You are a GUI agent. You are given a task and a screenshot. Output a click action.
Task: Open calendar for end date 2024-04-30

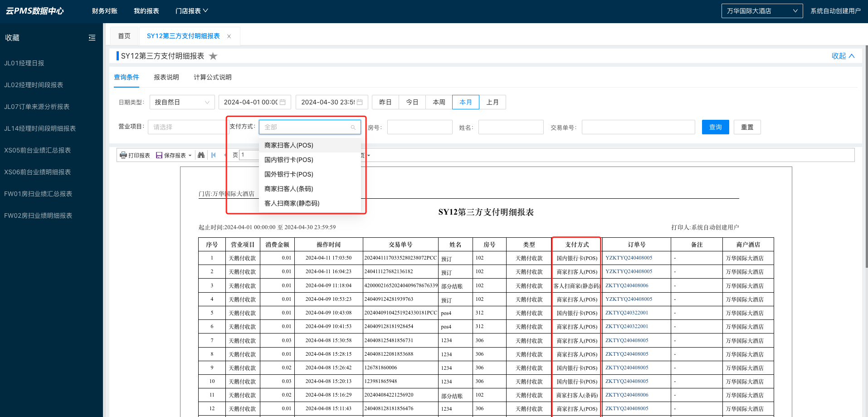pyautogui.click(x=360, y=102)
